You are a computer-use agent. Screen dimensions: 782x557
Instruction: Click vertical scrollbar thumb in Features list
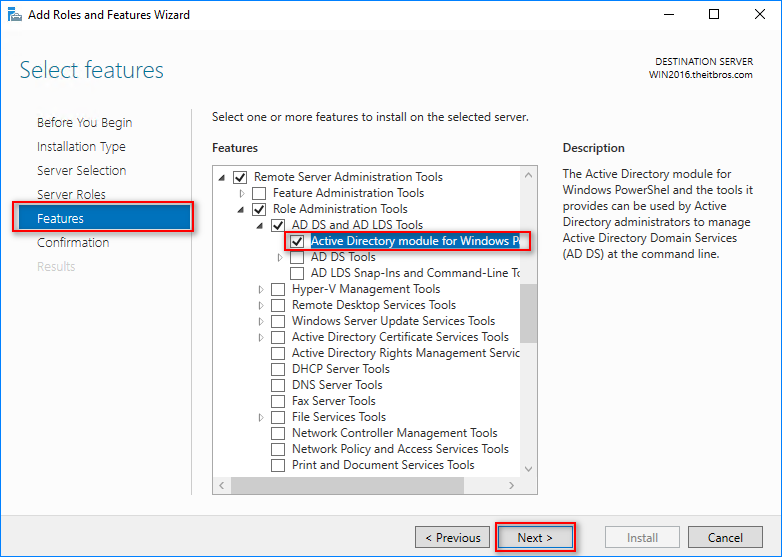(528, 313)
